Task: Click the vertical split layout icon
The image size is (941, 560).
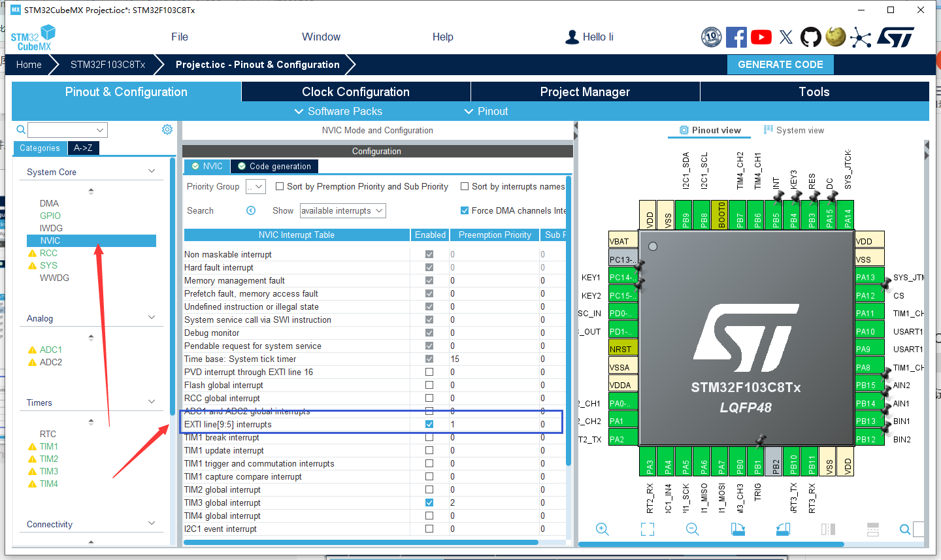Action: tap(828, 529)
